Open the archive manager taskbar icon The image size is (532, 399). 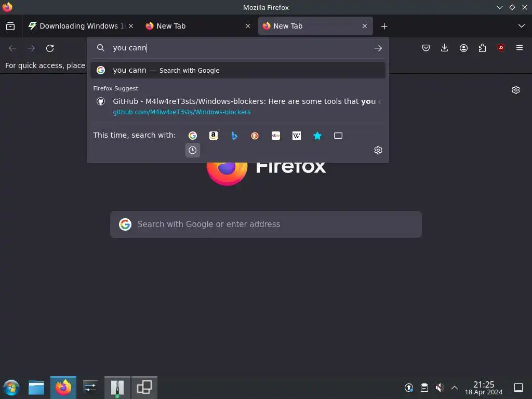(117, 388)
